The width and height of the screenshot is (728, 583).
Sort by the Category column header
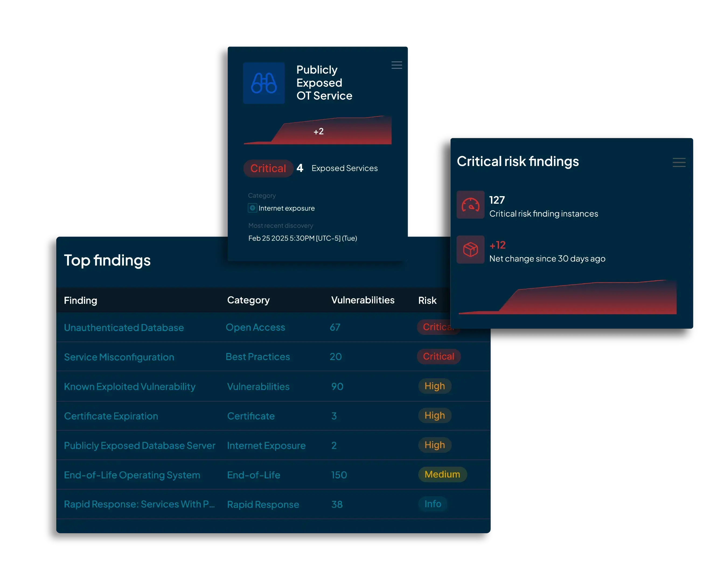click(248, 300)
